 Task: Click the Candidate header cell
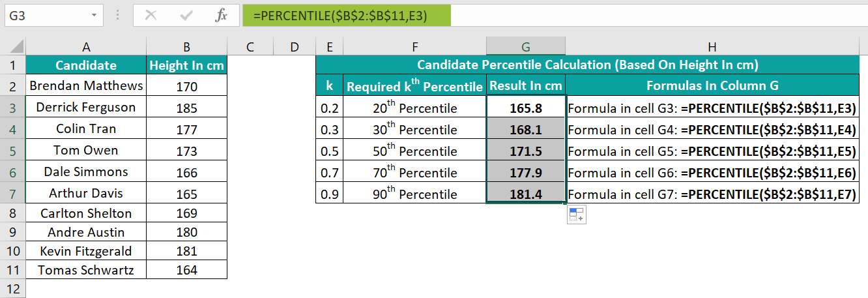coord(86,65)
